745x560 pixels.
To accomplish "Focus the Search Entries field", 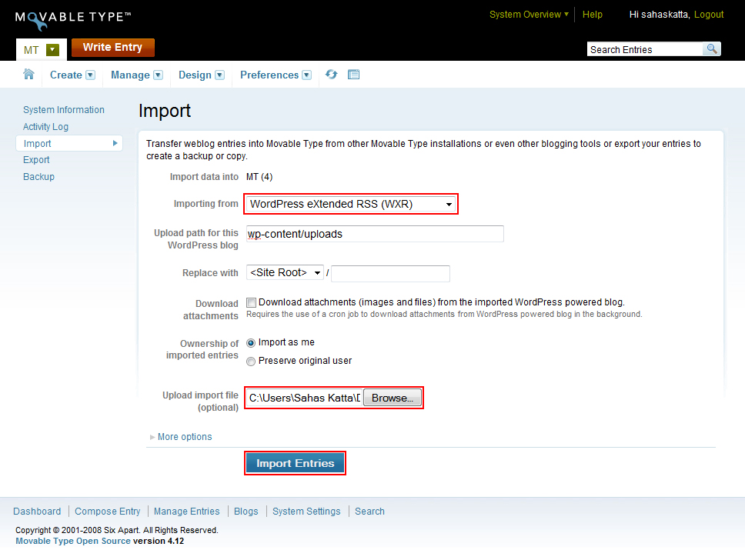I will pos(645,49).
